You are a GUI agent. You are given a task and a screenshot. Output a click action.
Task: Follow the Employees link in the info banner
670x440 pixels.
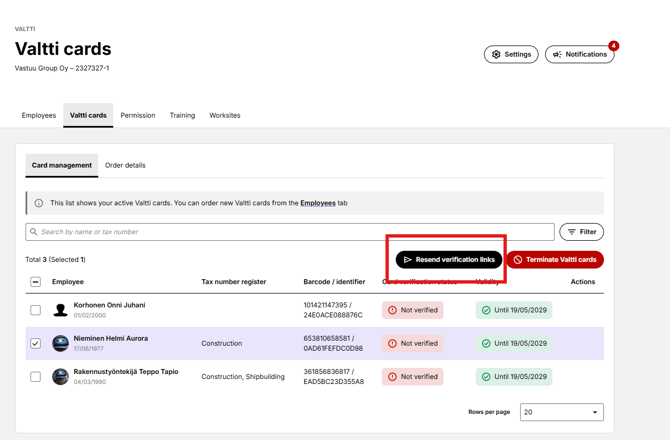pos(318,203)
